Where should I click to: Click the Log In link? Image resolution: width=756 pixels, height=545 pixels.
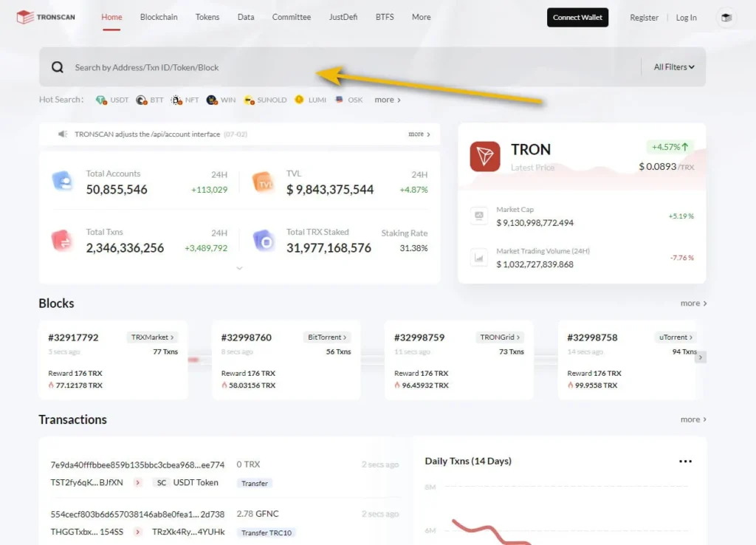click(x=686, y=18)
